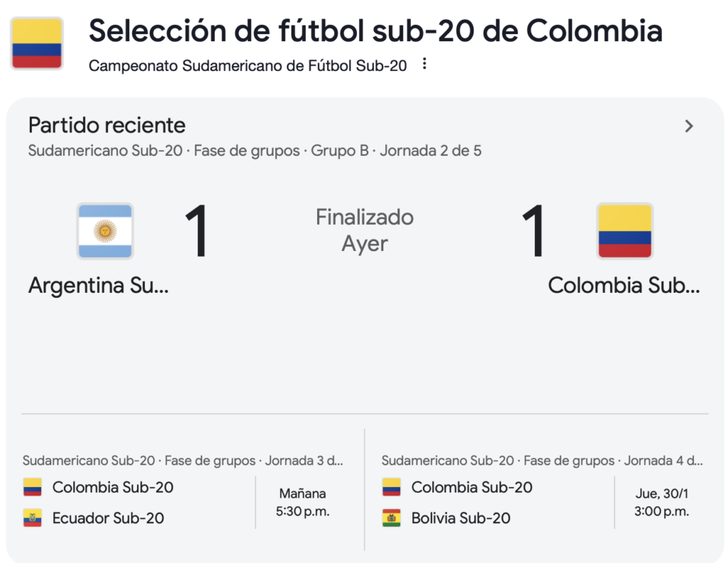
Task: Click the Argentina flag in match score
Action: tap(105, 231)
